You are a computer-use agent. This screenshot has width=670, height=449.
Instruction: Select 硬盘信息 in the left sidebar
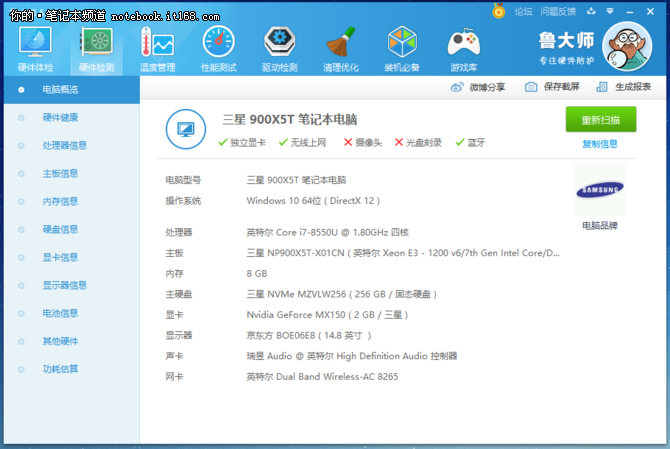(x=59, y=229)
